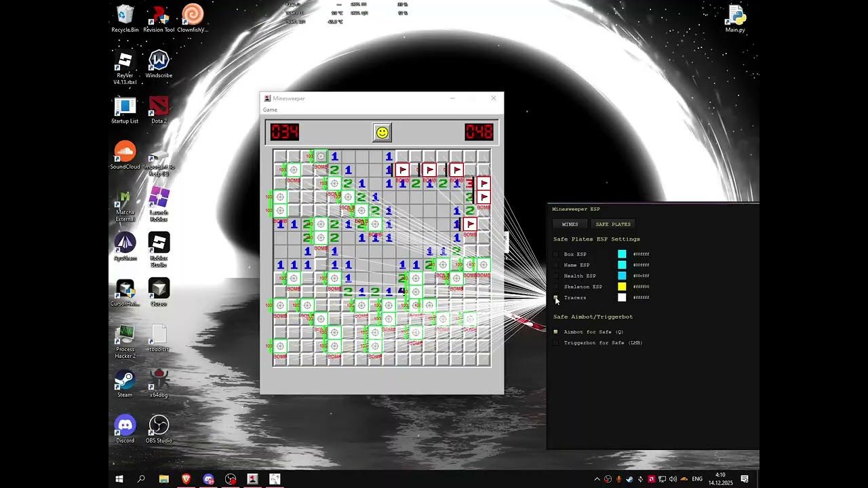Pick the Health ESP color swatch
Image resolution: width=868 pixels, height=488 pixels.
[622, 276]
